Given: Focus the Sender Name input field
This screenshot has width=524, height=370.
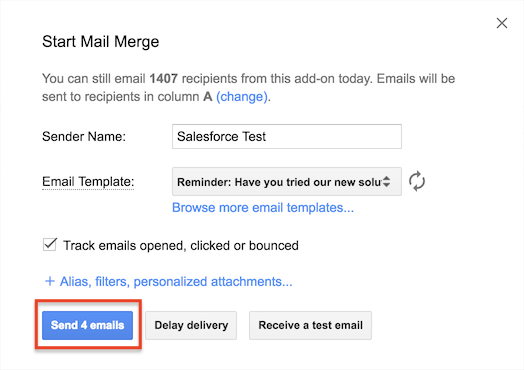Looking at the screenshot, I should pyautogui.click(x=287, y=136).
